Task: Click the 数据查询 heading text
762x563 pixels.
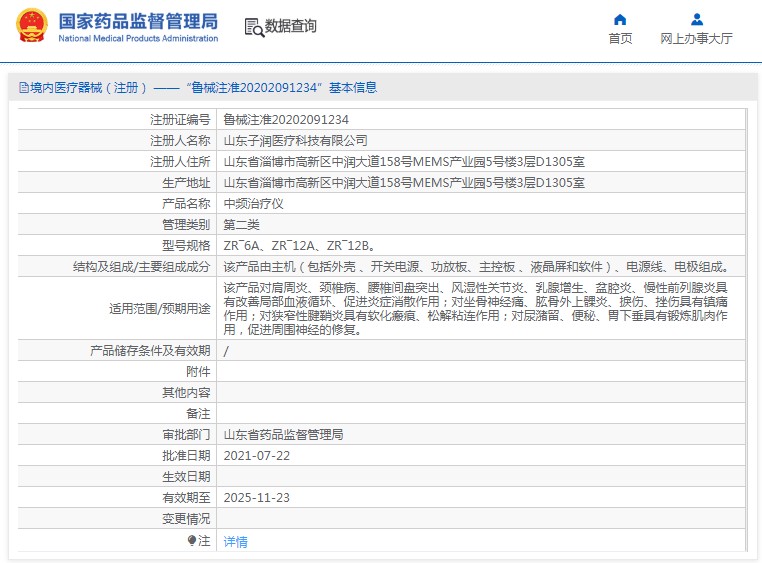Action: tap(291, 26)
